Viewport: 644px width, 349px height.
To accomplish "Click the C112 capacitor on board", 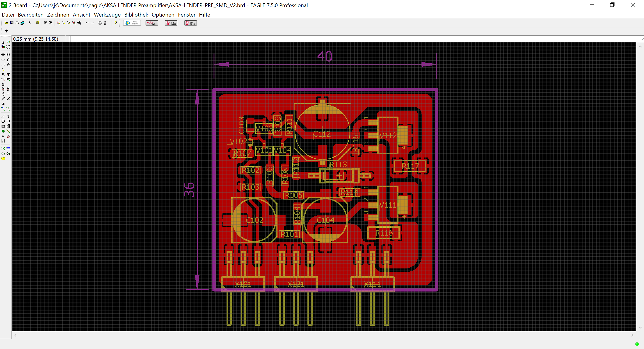I will (322, 132).
